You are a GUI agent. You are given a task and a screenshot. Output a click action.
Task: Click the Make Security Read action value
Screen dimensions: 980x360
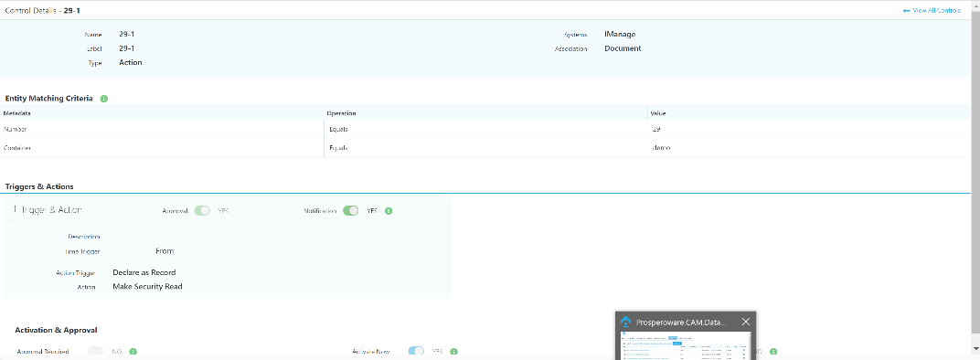pyautogui.click(x=147, y=286)
